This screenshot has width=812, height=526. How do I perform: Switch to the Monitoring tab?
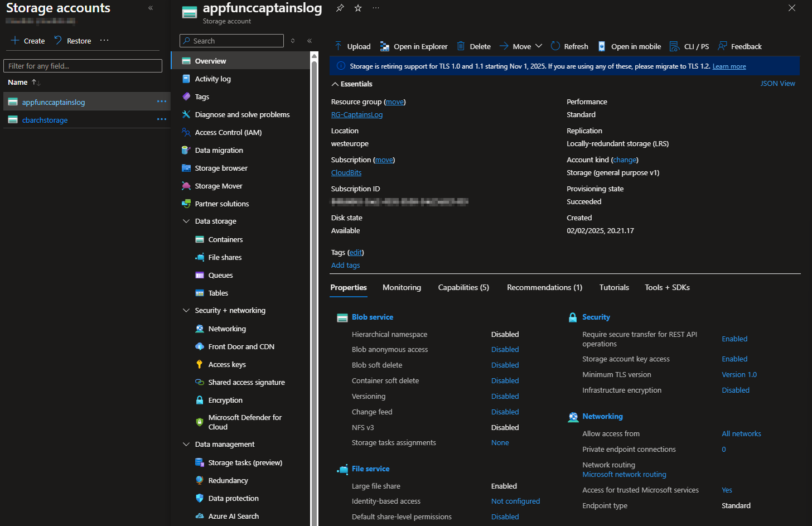coord(402,287)
